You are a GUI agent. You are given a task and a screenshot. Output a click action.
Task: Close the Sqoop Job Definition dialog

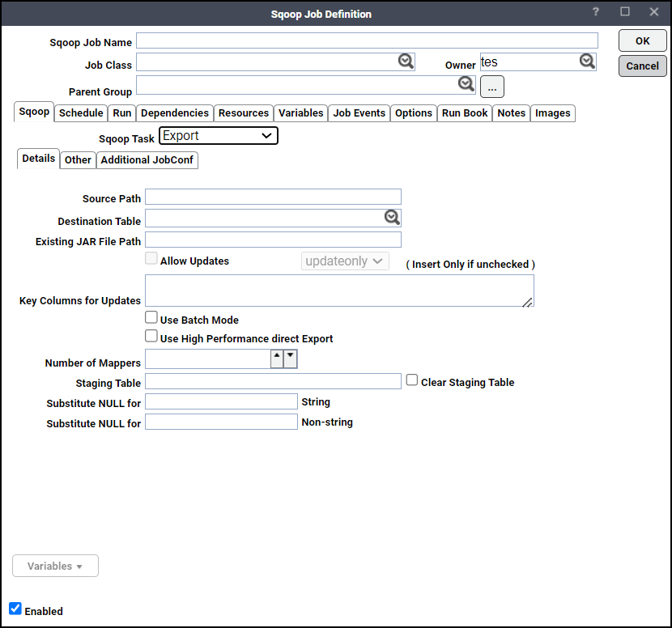pos(654,12)
